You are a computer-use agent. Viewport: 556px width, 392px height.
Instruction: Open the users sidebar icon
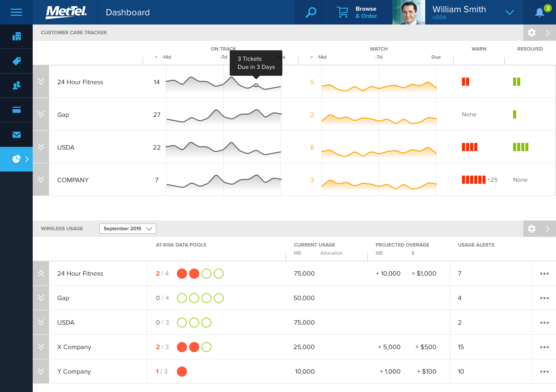pos(16,85)
